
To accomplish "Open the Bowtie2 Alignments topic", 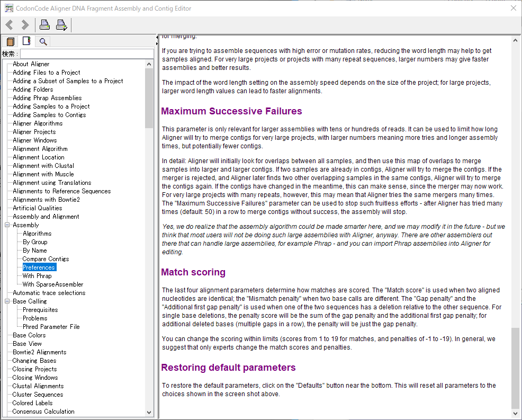I will click(x=39, y=352).
